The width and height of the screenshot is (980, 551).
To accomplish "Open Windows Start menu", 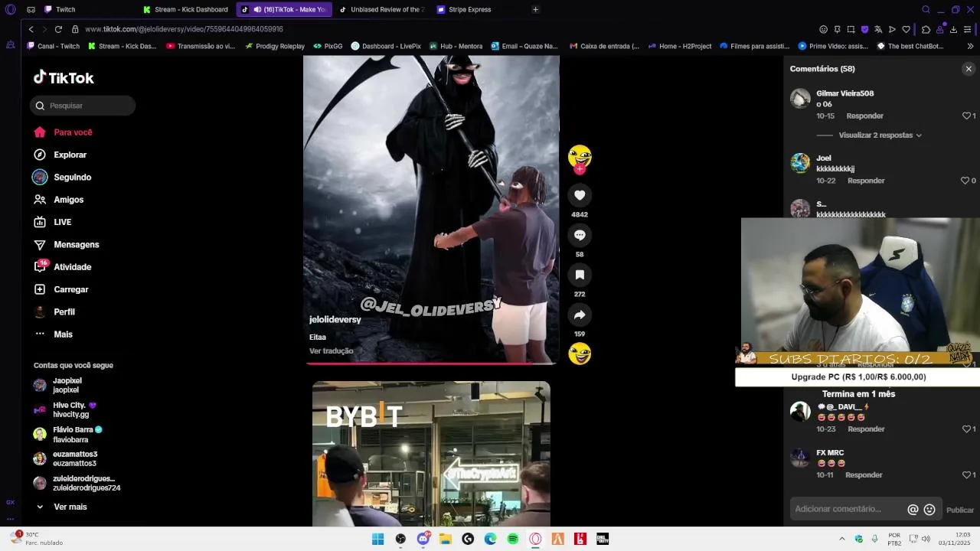I will point(377,539).
